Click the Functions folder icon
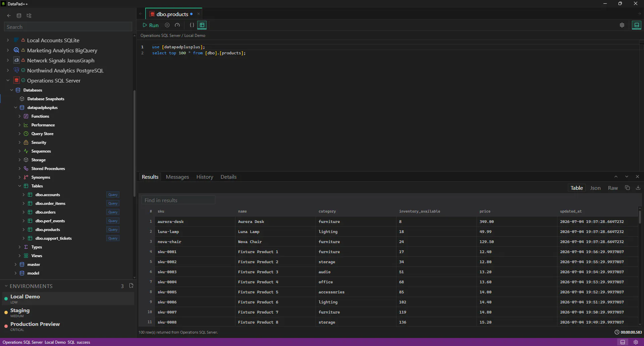The height and width of the screenshot is (346, 644). click(26, 116)
